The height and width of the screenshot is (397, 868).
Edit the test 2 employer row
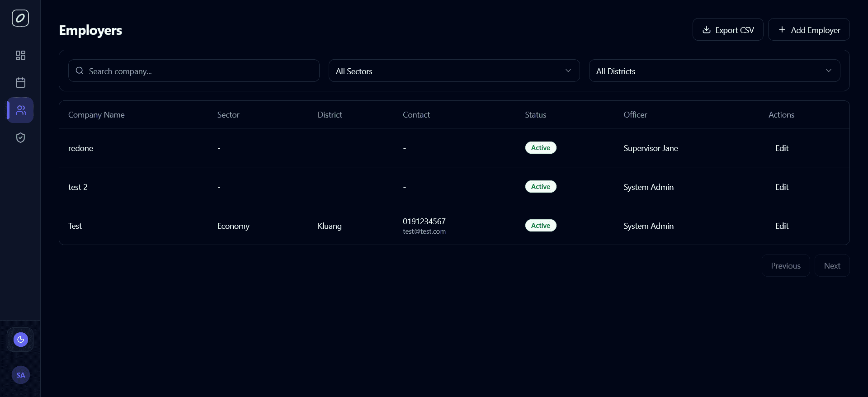(782, 187)
